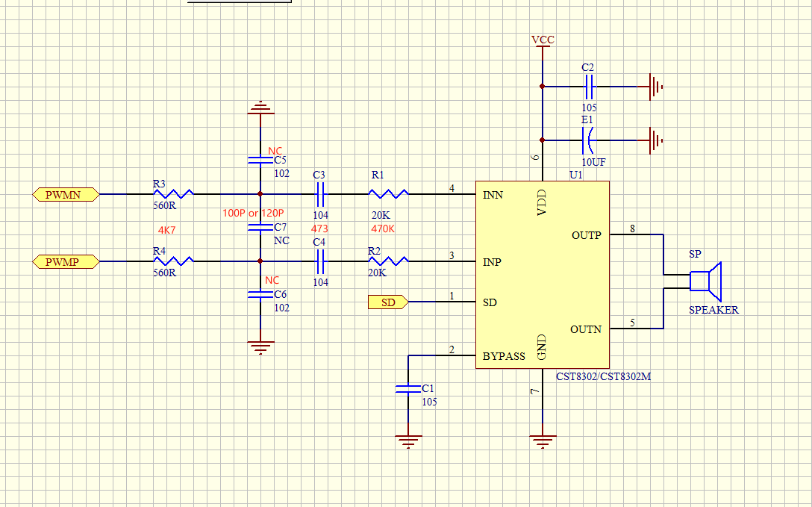Screen dimensions: 812x507
Task: Click the SD pin label inside U1
Action: (490, 302)
